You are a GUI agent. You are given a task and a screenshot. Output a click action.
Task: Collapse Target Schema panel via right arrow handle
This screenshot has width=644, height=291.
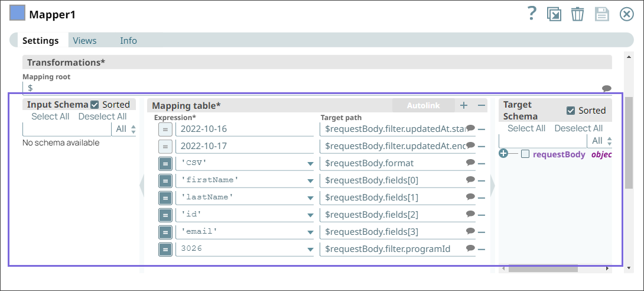tap(492, 186)
